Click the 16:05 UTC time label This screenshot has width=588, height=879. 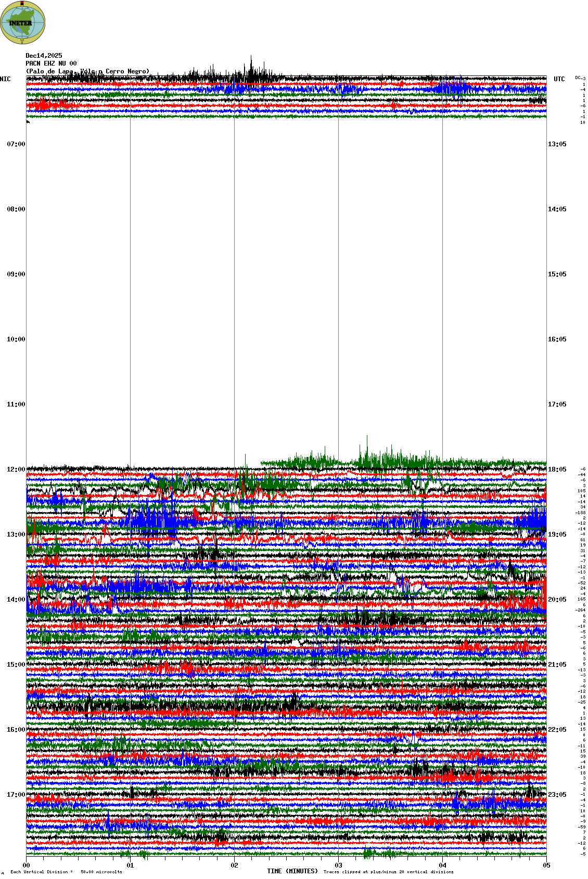tap(557, 339)
